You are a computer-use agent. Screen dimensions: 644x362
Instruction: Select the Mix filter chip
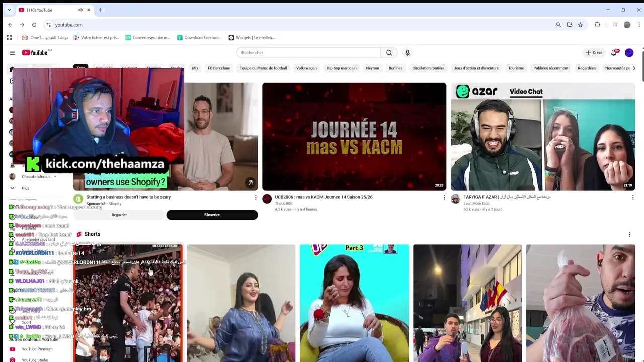pos(195,68)
